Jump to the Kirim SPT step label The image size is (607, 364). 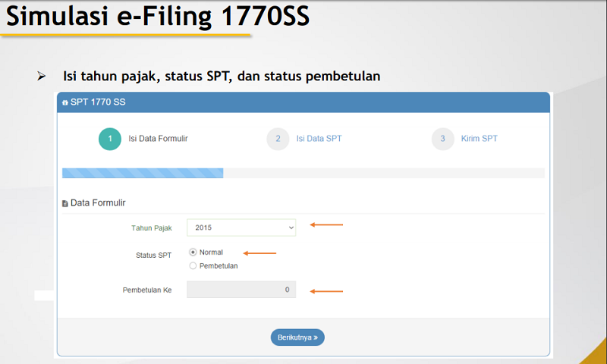tap(479, 139)
